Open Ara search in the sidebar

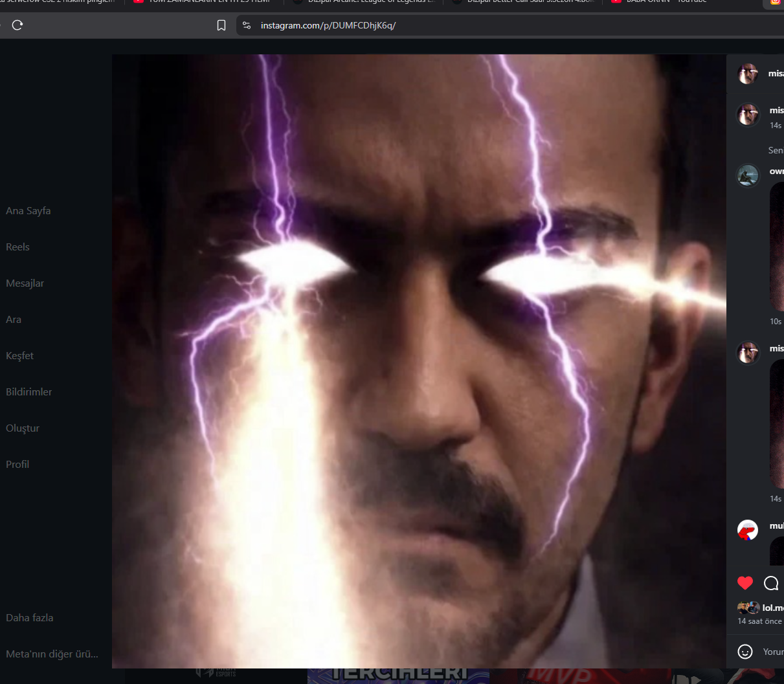(14, 320)
